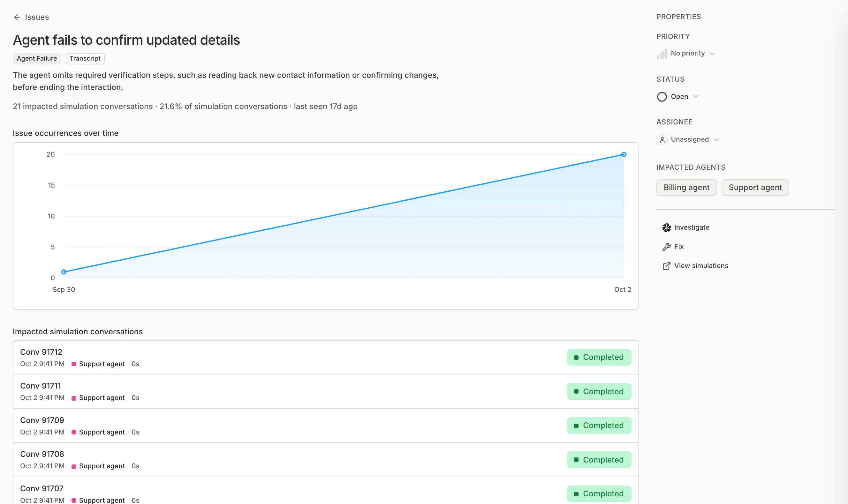
Task: Click 'Oct 2 9:41 PM' timestamp in Conv 91711 row
Action: (42, 398)
